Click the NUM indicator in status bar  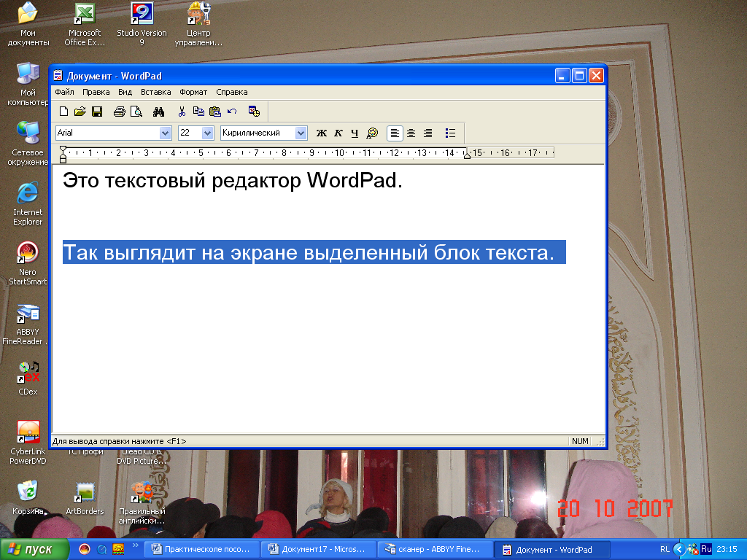(x=580, y=441)
